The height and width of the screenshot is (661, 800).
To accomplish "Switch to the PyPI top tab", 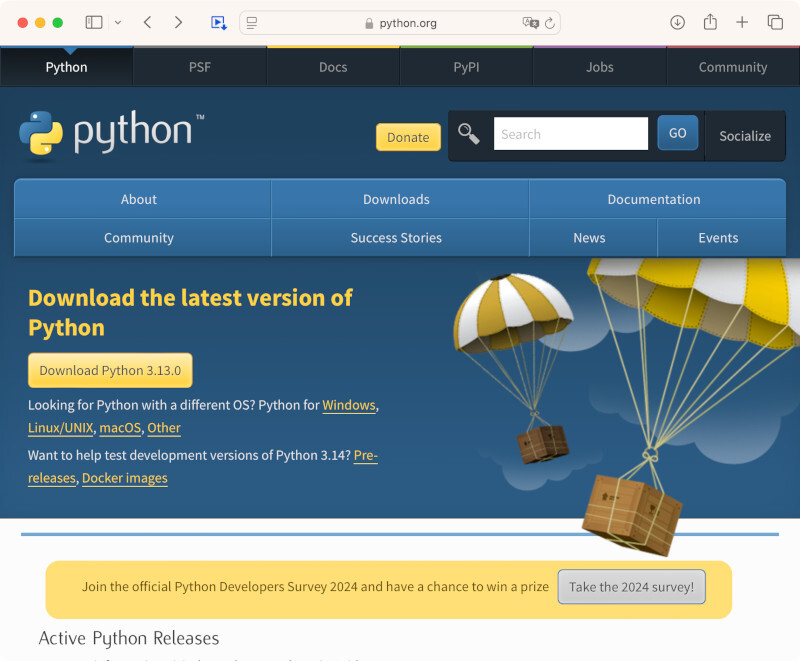I will click(x=466, y=67).
